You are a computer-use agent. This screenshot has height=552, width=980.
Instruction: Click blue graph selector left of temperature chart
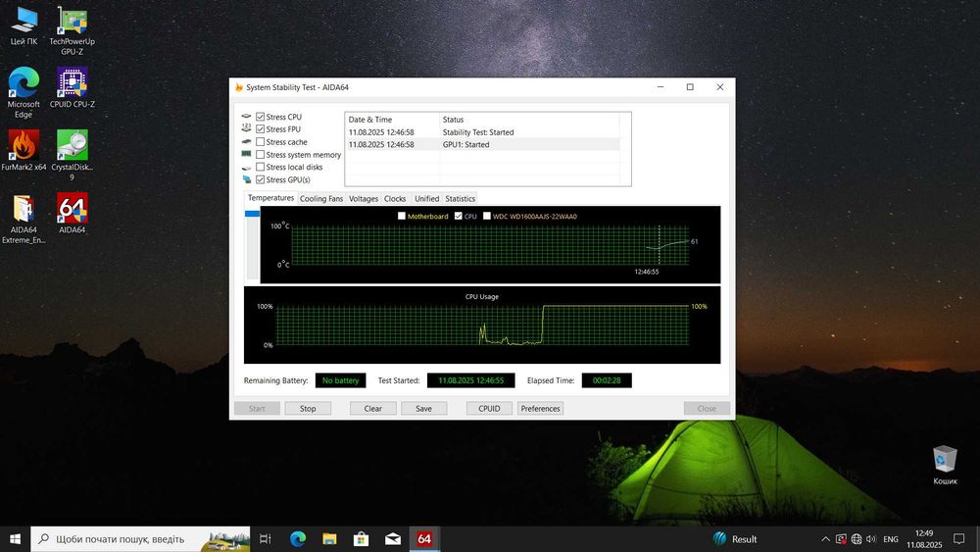point(253,214)
